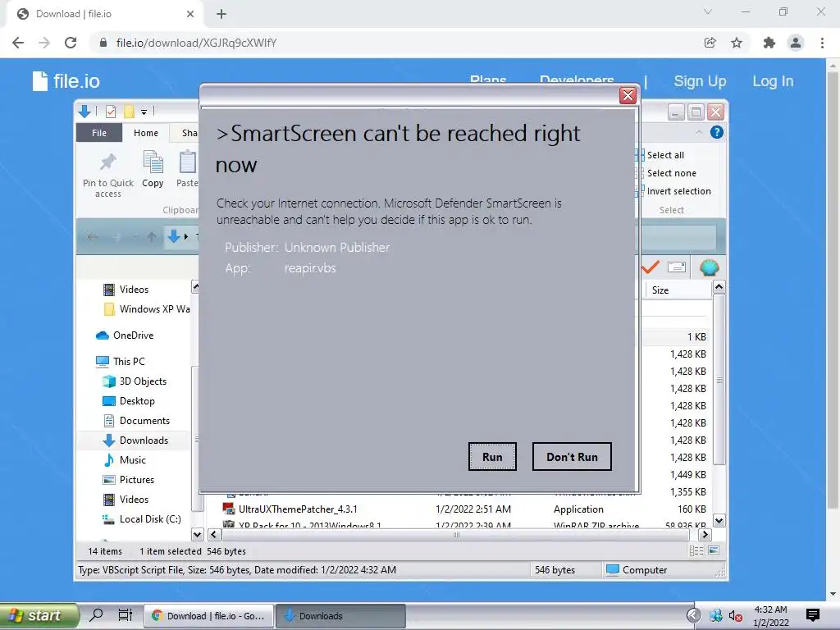Open Log In link on file.io
The width and height of the screenshot is (840, 630).
[x=773, y=81]
